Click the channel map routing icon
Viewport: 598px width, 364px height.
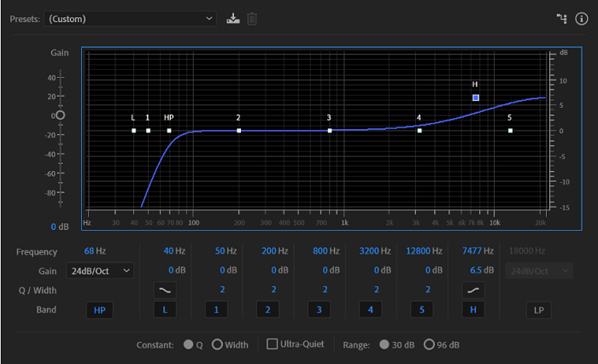coord(561,19)
